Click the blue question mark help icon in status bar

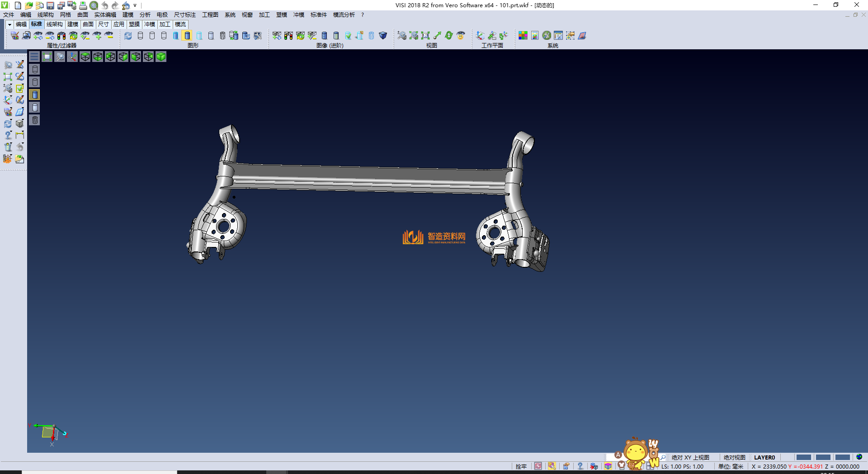[580, 466]
